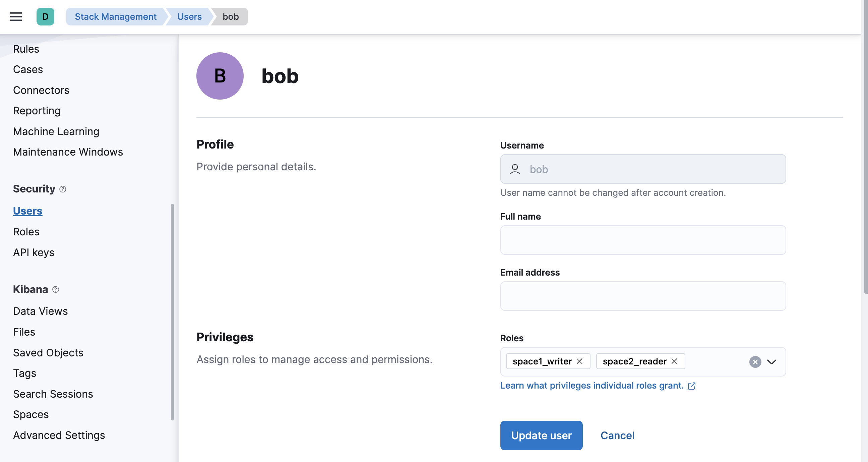Clear all assigned roles

pyautogui.click(x=755, y=362)
